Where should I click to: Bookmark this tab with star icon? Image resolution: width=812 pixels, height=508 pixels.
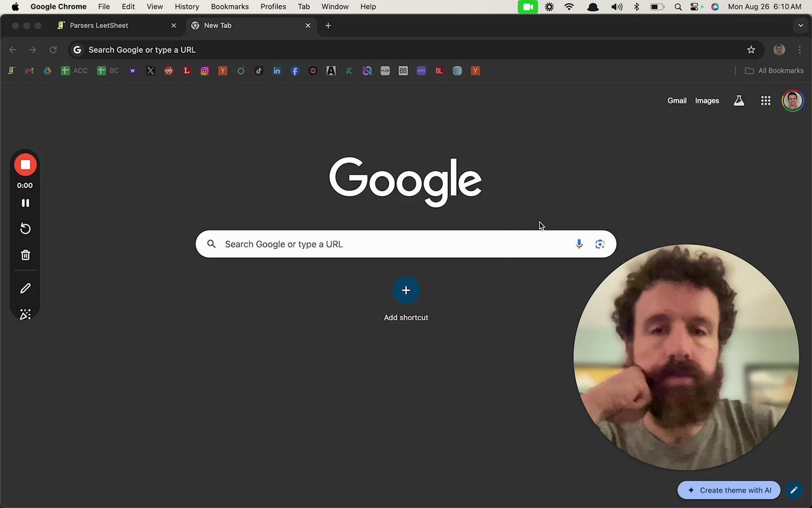point(751,50)
